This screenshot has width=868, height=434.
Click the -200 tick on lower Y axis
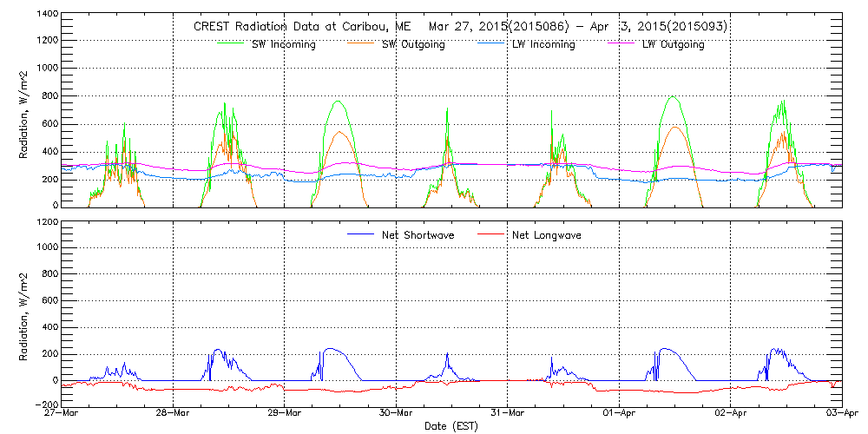[45, 404]
